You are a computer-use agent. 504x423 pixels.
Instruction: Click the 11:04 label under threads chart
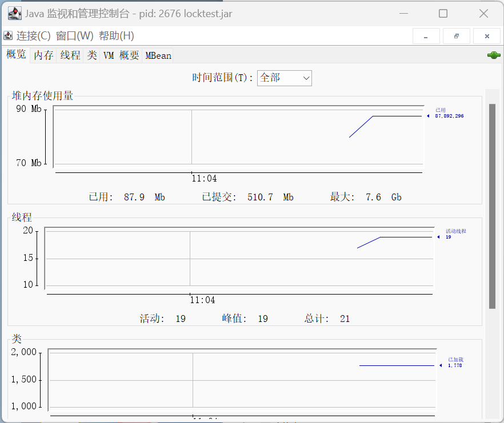click(202, 300)
